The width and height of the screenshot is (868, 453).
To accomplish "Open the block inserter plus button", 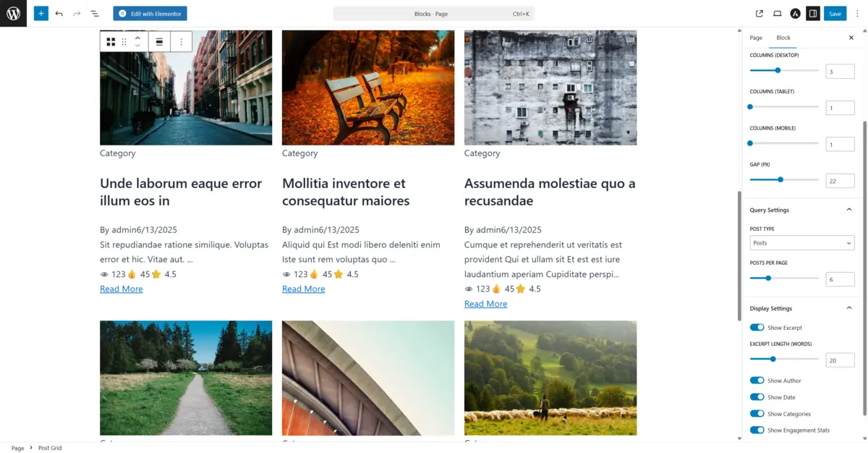I will [41, 13].
